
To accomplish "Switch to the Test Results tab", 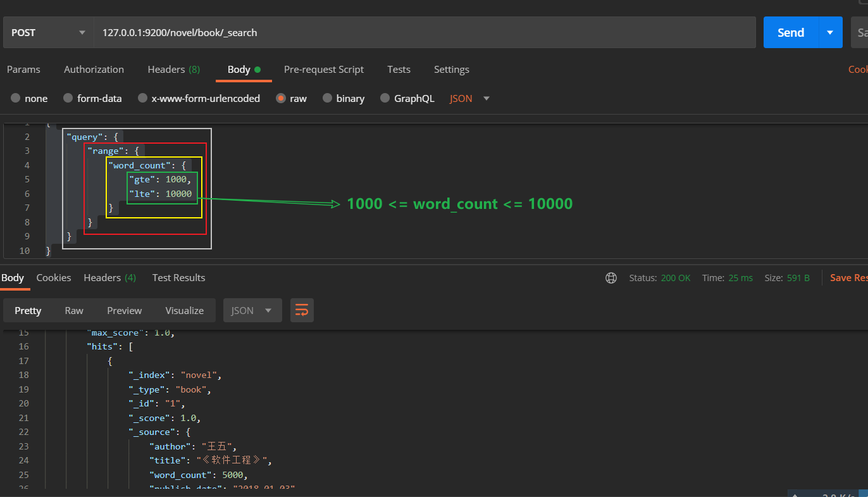I will point(179,278).
